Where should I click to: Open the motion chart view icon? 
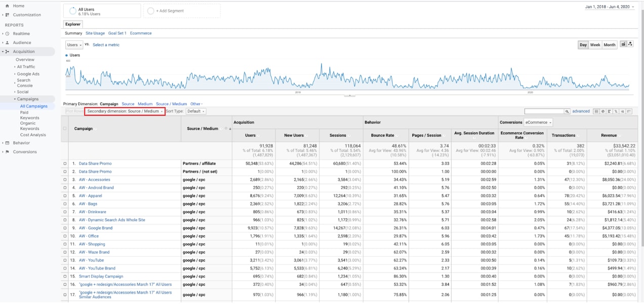(x=630, y=44)
